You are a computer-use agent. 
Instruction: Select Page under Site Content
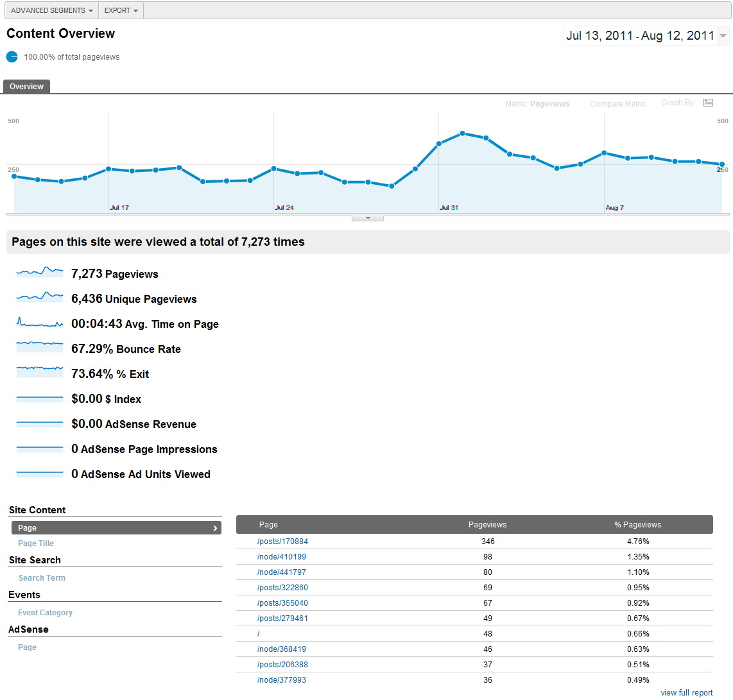(x=116, y=527)
